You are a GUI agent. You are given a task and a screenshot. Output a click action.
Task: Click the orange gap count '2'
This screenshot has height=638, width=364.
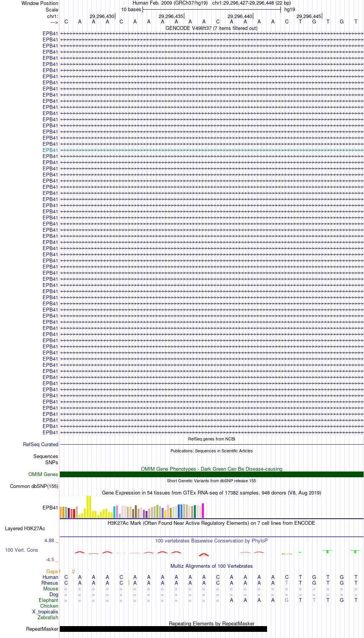point(73,571)
